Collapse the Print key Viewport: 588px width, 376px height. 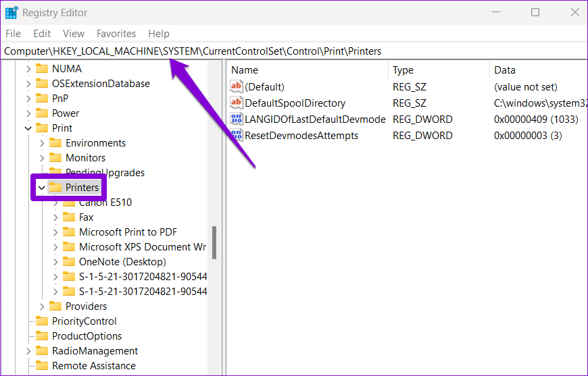click(28, 128)
